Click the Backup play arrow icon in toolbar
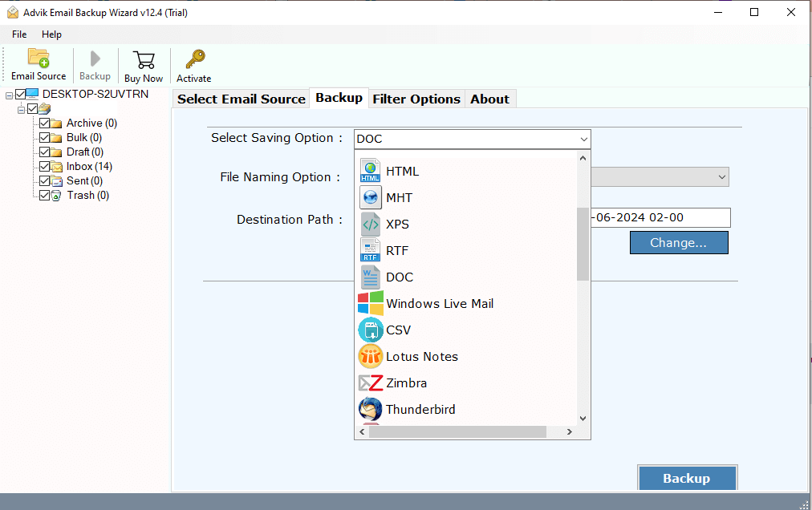 (95, 59)
